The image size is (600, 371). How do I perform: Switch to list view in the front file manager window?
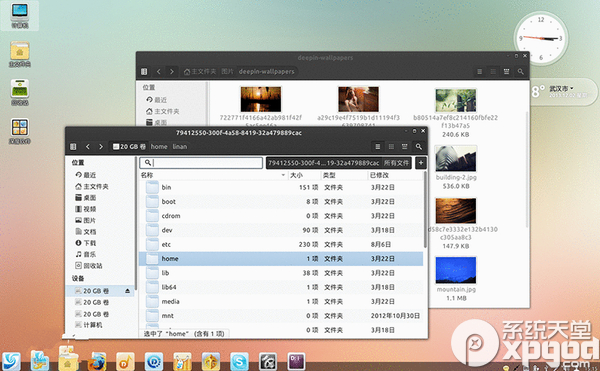(378, 146)
